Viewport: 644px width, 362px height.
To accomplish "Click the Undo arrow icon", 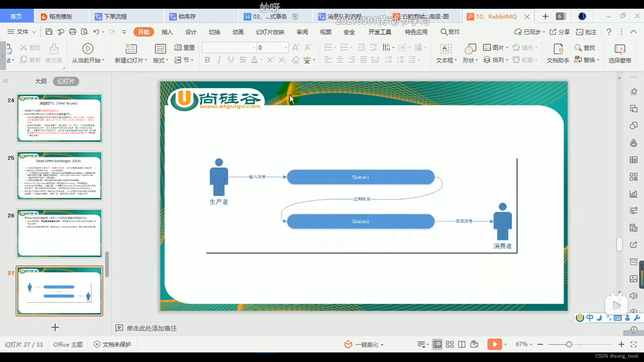I will 96,32.
